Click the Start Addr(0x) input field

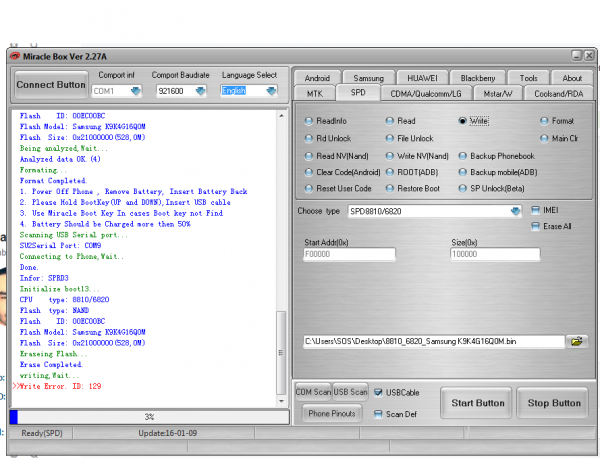[349, 254]
